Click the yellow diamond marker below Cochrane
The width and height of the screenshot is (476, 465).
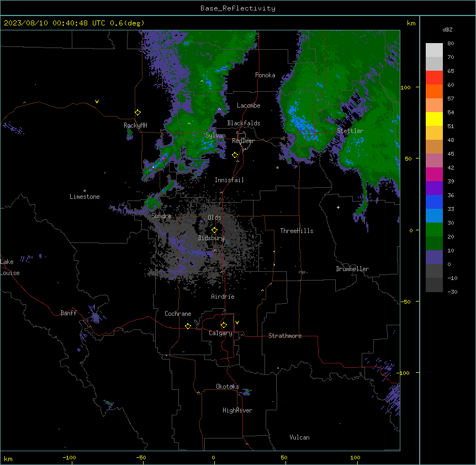coord(188,326)
